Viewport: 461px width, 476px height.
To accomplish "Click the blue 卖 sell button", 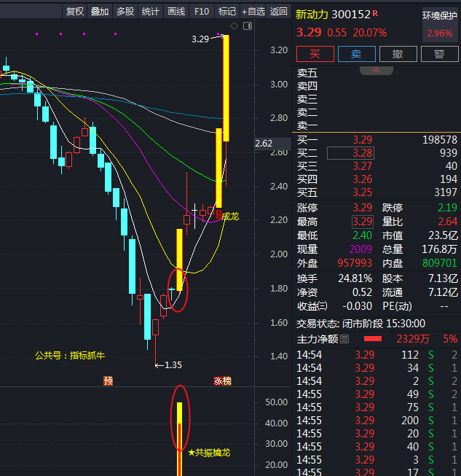I will [x=357, y=54].
